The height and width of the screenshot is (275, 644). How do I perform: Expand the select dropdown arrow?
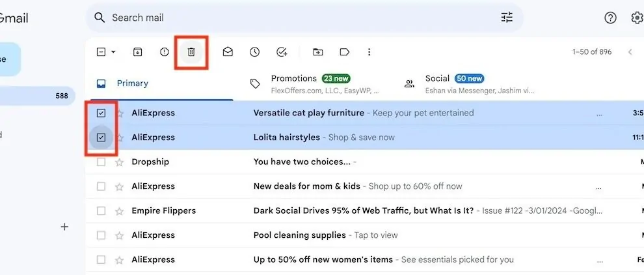(113, 52)
